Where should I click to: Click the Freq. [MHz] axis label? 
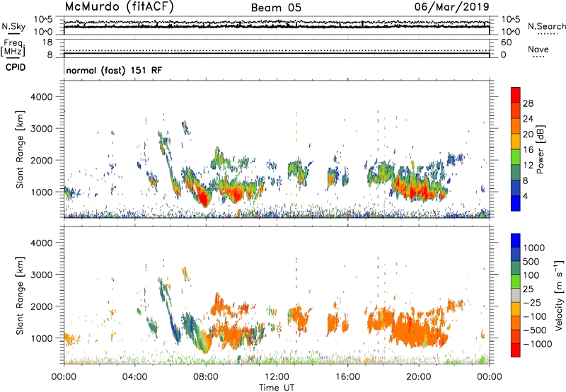pos(13,48)
